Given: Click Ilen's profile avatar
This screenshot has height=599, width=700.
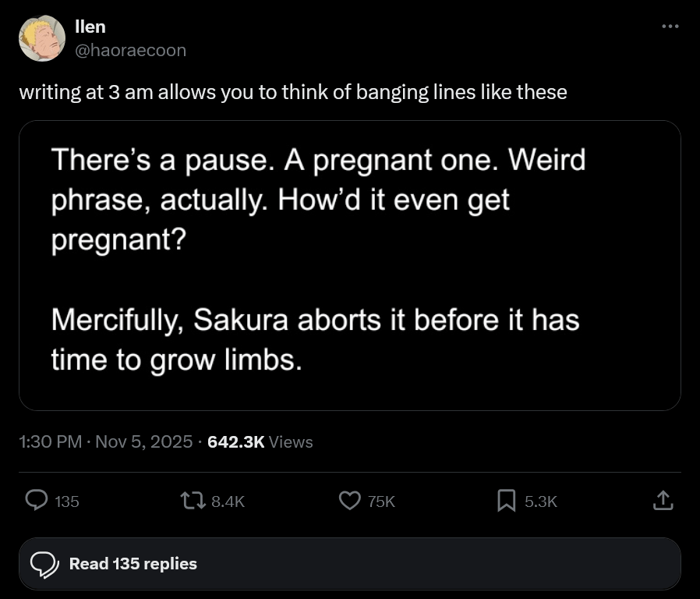Looking at the screenshot, I should coord(41,37).
